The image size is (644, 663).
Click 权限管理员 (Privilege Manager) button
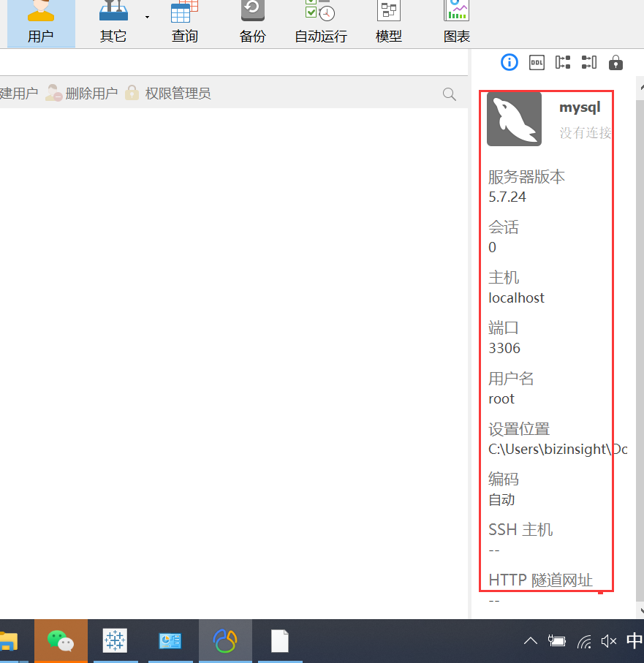click(x=168, y=93)
